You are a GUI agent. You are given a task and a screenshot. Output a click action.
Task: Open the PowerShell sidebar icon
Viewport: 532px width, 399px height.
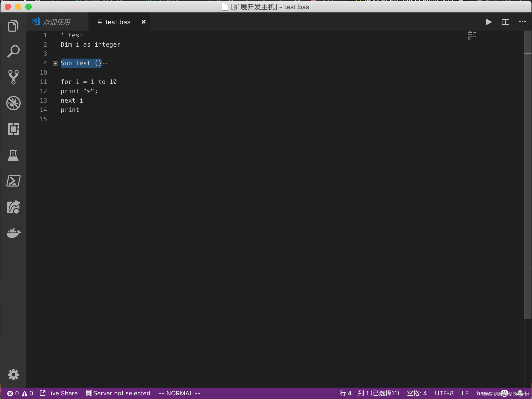click(x=13, y=181)
